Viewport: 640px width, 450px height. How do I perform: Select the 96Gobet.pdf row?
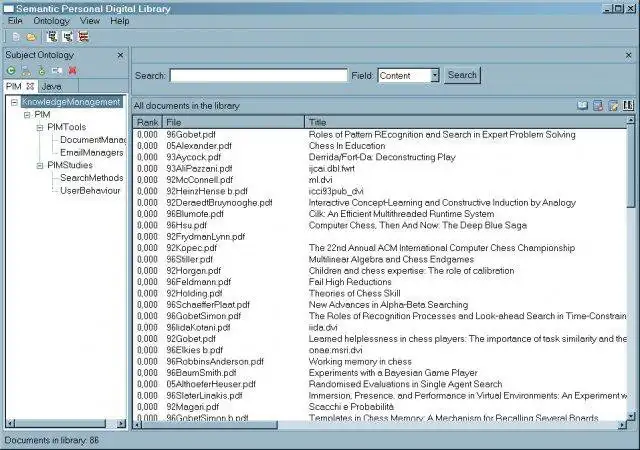pos(380,134)
